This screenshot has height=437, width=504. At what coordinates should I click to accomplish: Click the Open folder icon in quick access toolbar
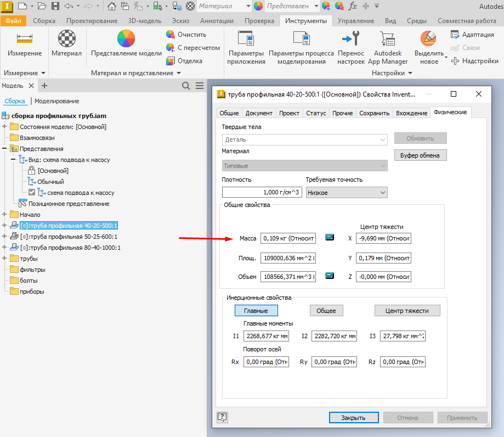42,6
